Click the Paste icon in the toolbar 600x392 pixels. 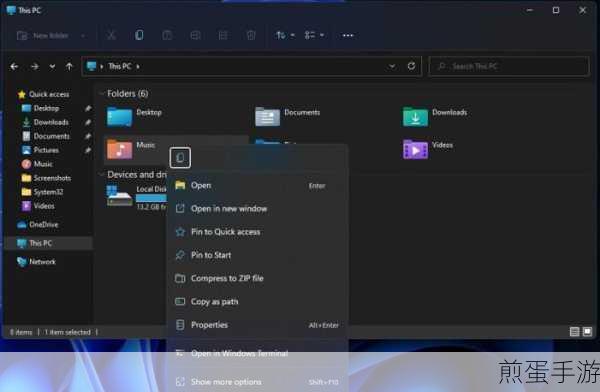point(167,36)
